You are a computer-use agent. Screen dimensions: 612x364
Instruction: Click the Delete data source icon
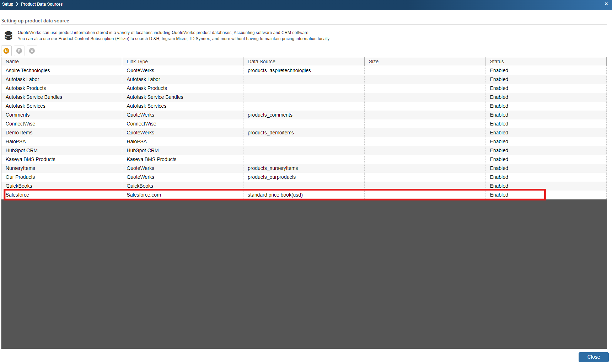click(32, 51)
